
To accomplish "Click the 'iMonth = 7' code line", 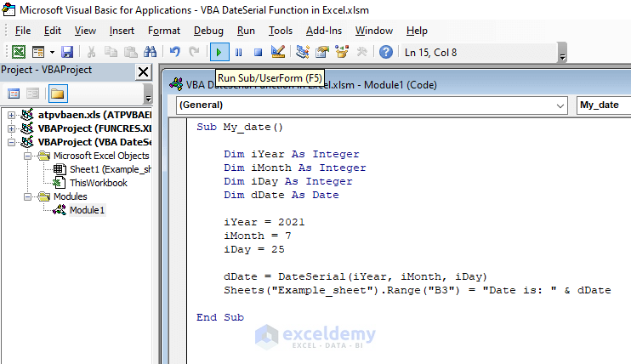I will 257,236.
